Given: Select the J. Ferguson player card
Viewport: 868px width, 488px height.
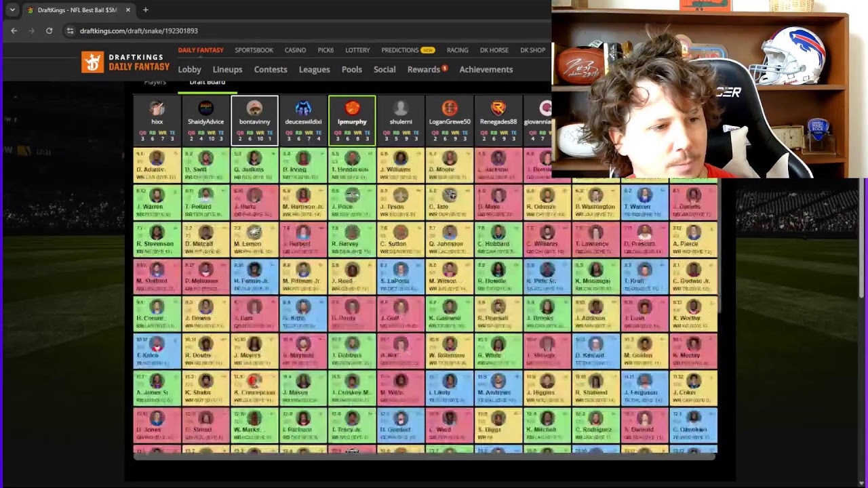Looking at the screenshot, I should coord(645,389).
